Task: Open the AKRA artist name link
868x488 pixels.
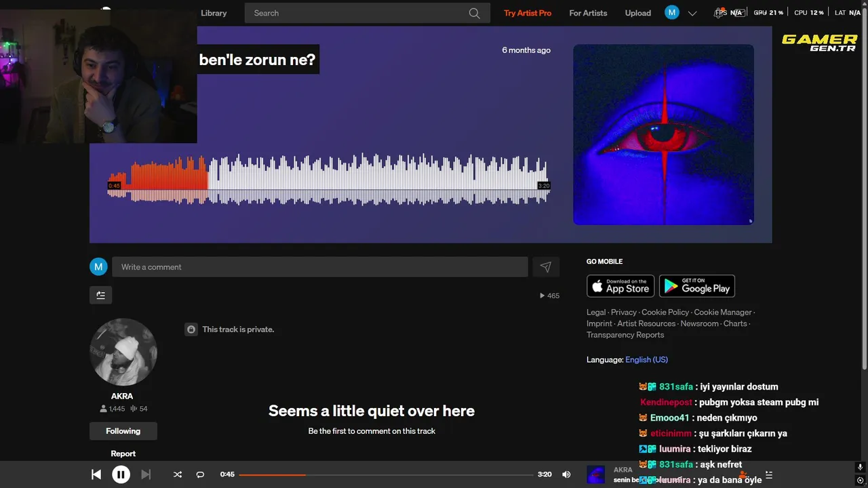Action: point(122,396)
